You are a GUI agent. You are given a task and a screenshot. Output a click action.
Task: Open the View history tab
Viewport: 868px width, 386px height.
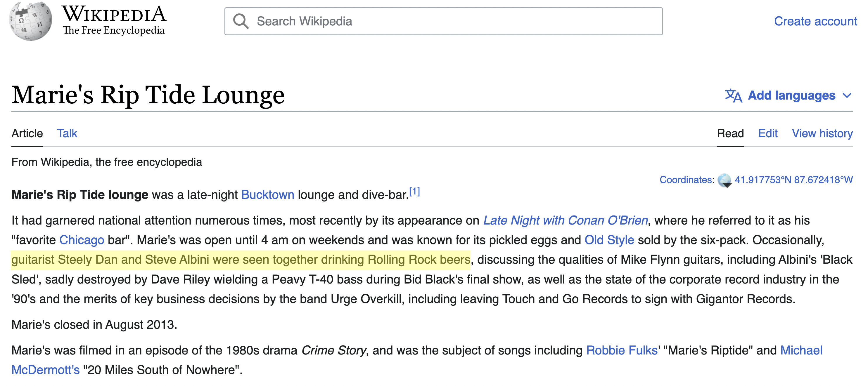pos(822,134)
